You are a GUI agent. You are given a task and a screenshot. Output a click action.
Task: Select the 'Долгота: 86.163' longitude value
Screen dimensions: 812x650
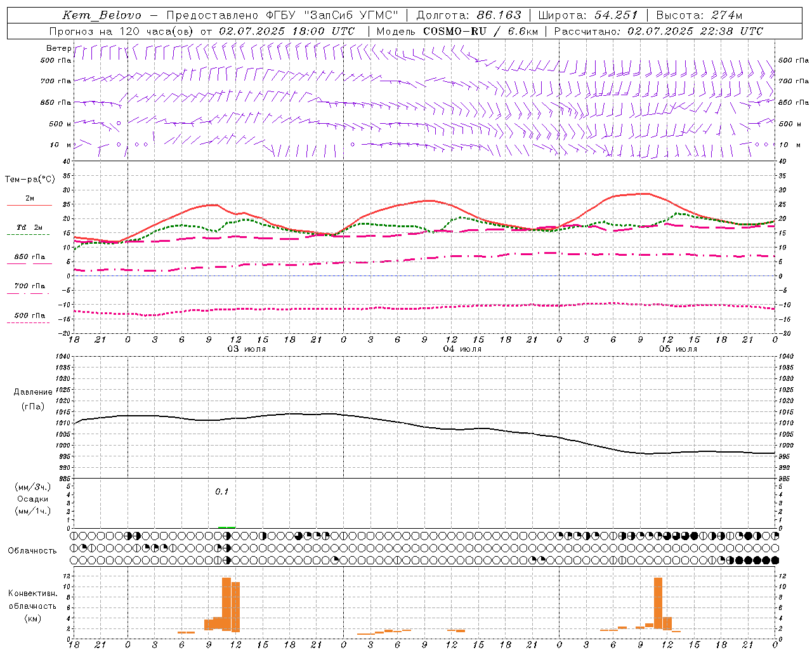[x=469, y=15]
